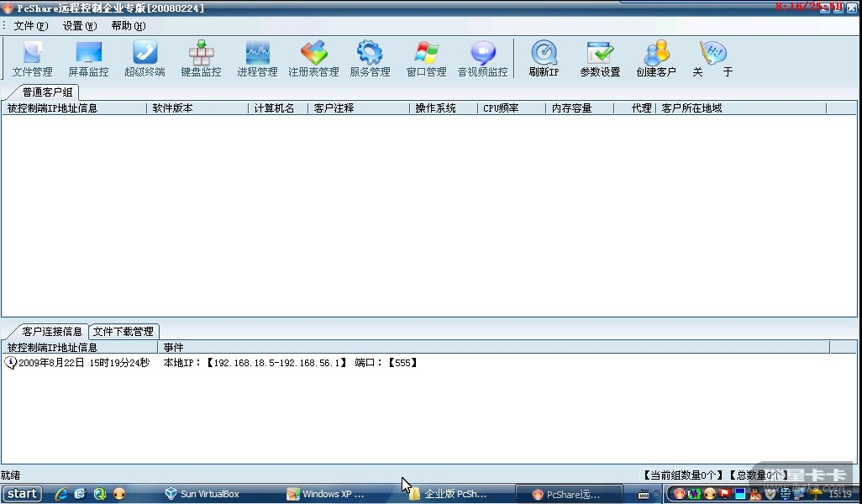This screenshot has width=862, height=504.
Task: Open 服务管理 service manager
Action: (370, 59)
